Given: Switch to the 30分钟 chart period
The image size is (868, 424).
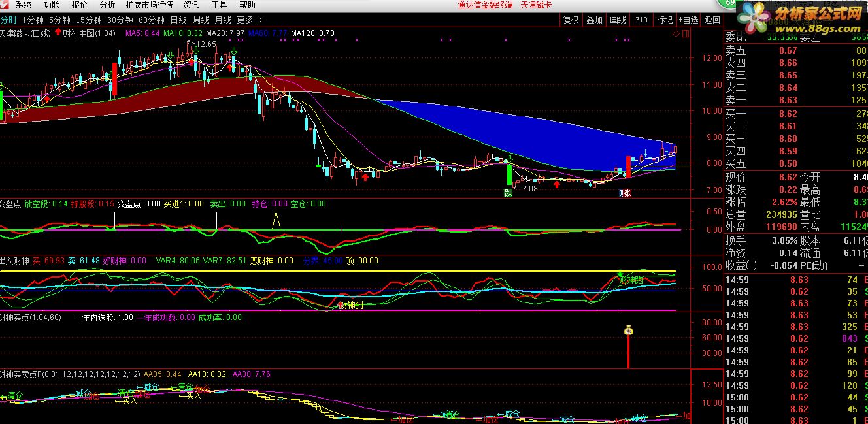Looking at the screenshot, I should (x=120, y=20).
